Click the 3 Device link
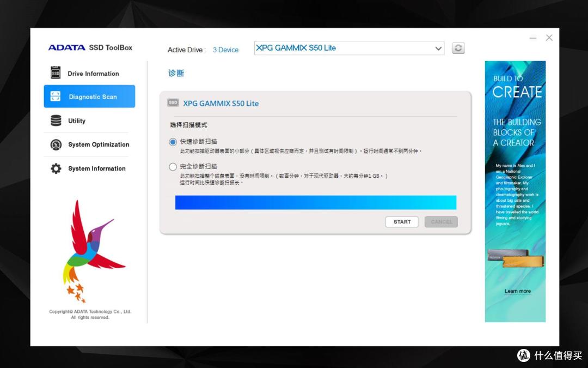This screenshot has width=588, height=368. (x=226, y=50)
